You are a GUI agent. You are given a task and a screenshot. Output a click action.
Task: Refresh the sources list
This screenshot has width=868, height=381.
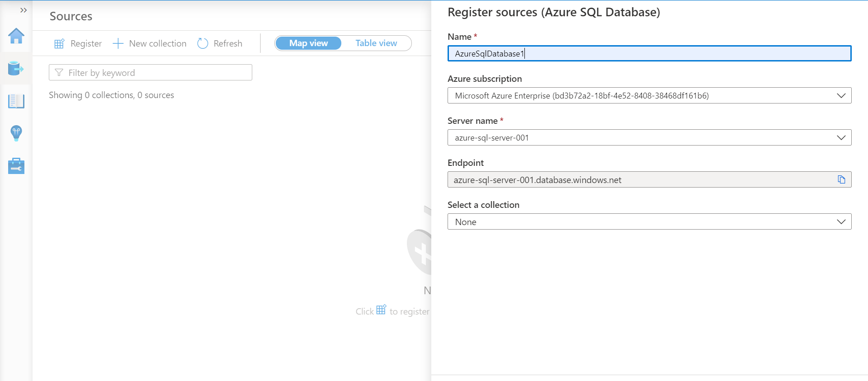(x=220, y=43)
